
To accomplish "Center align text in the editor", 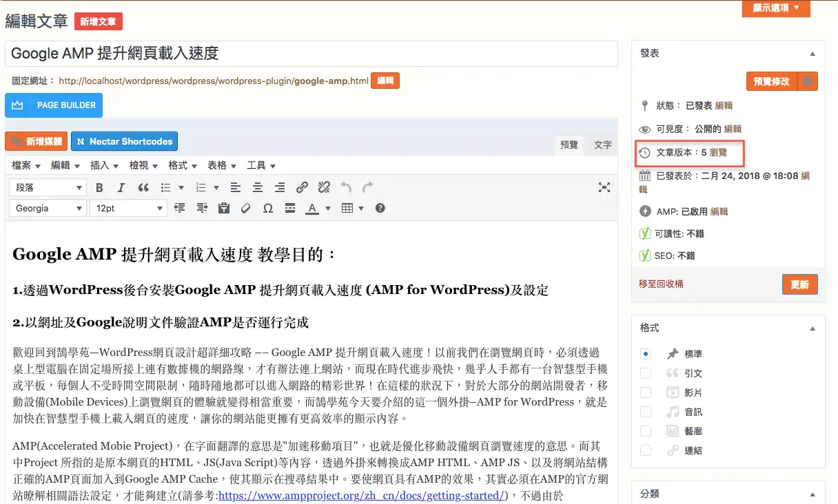I will point(258,187).
